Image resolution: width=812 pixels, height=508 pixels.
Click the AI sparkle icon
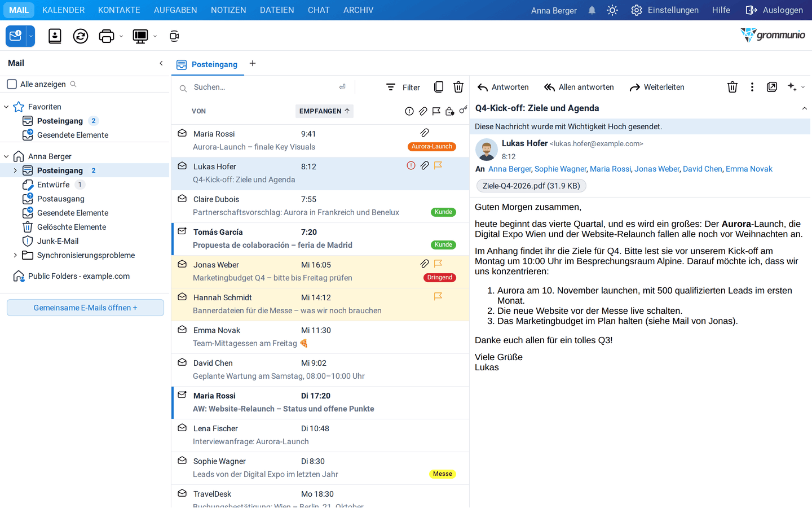(792, 87)
